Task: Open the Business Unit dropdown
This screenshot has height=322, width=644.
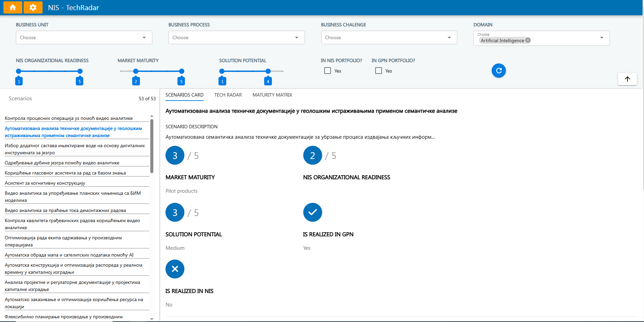Action: pos(84,37)
